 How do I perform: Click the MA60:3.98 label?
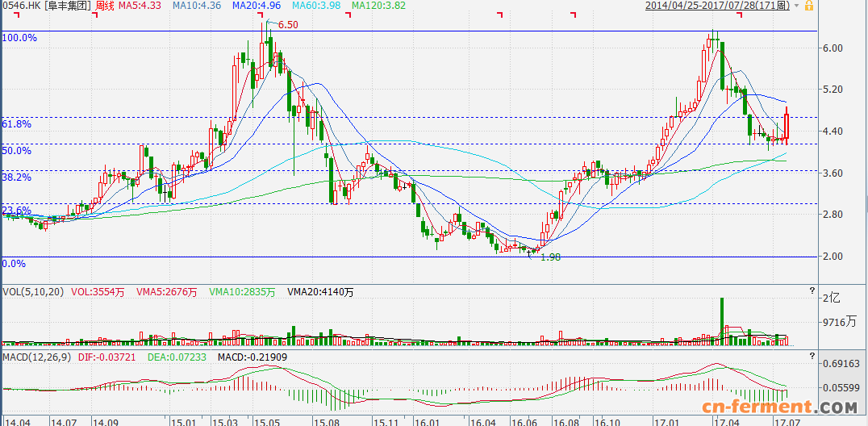pos(315,6)
